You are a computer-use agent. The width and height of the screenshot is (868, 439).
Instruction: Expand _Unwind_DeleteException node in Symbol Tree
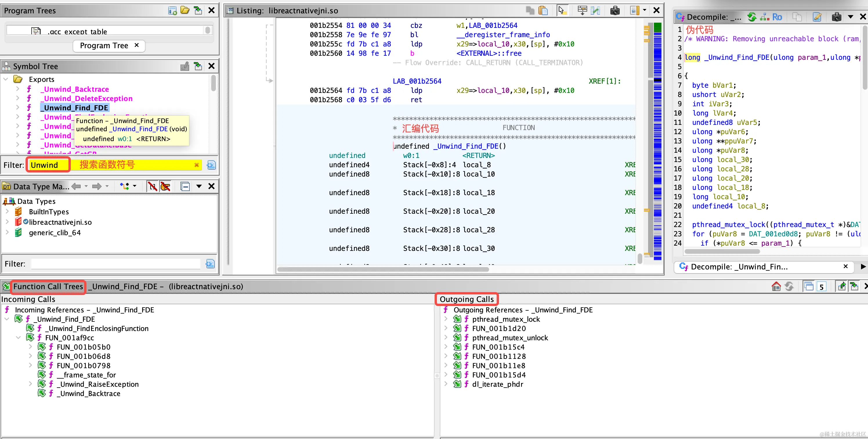tap(17, 98)
